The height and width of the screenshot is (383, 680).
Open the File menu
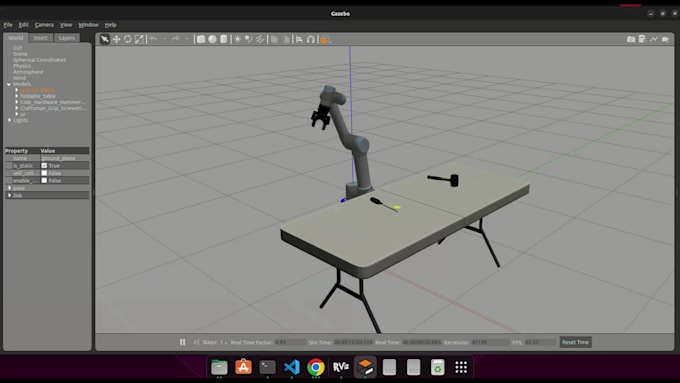8,25
